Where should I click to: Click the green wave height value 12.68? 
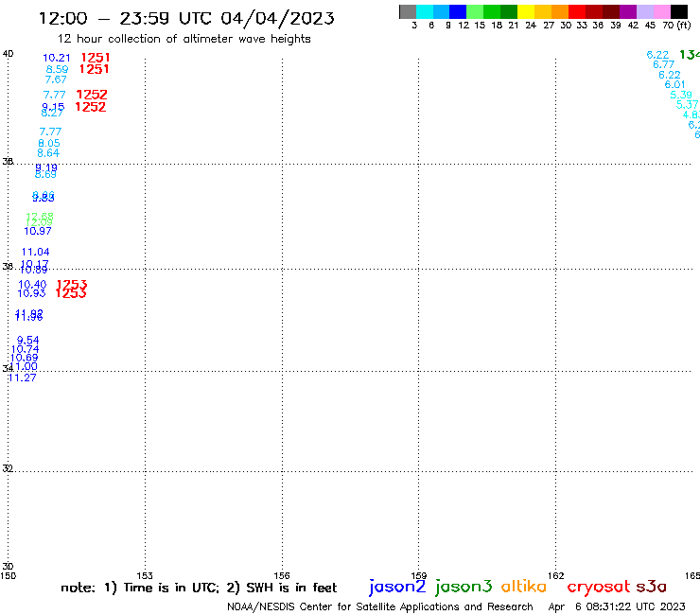40,216
